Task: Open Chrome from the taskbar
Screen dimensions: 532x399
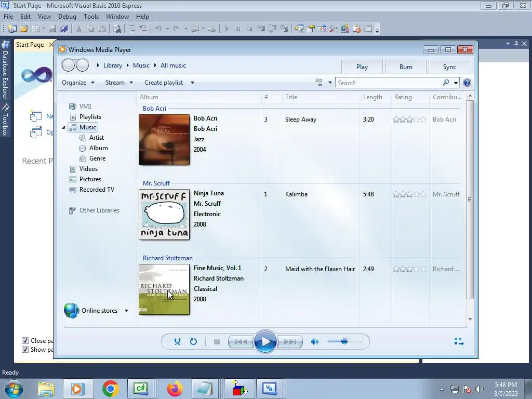Action: 110,389
